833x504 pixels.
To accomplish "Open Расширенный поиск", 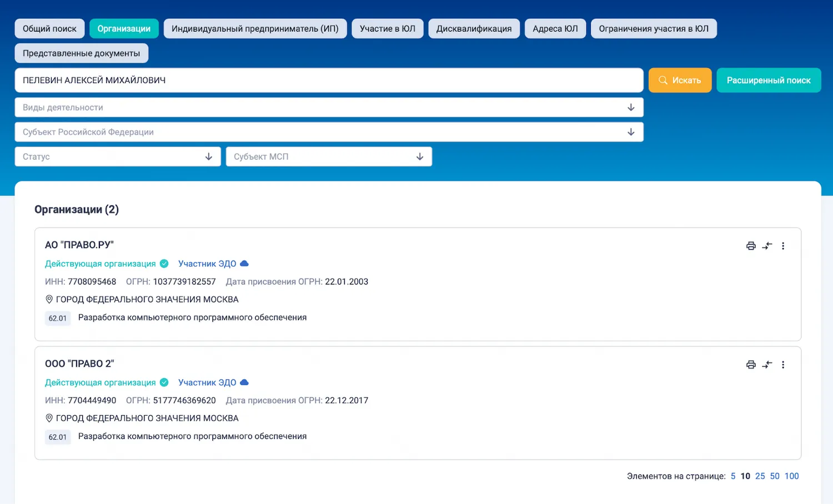I will point(769,80).
